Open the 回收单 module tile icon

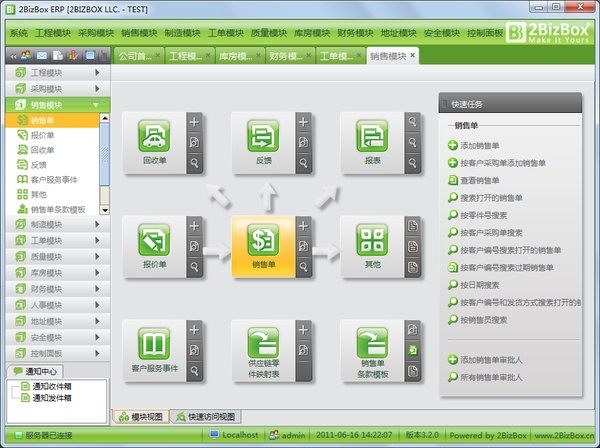click(154, 136)
